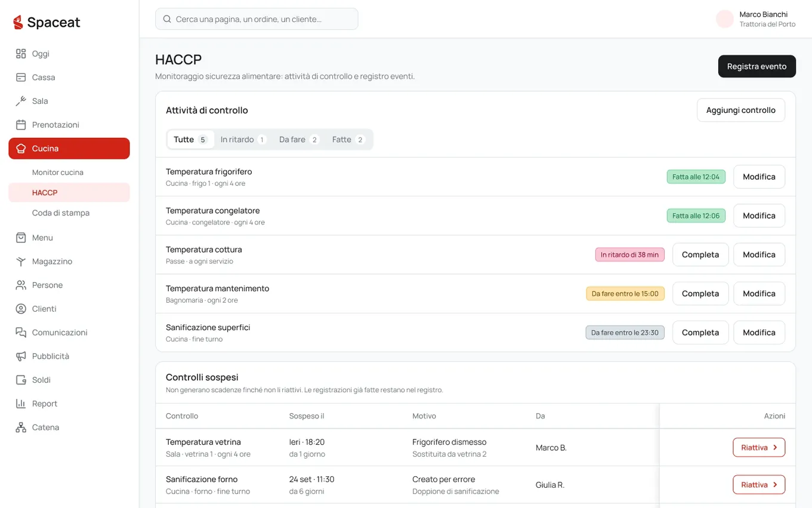Switch to the Da fare tab
This screenshot has width=812, height=508.
tap(299, 140)
